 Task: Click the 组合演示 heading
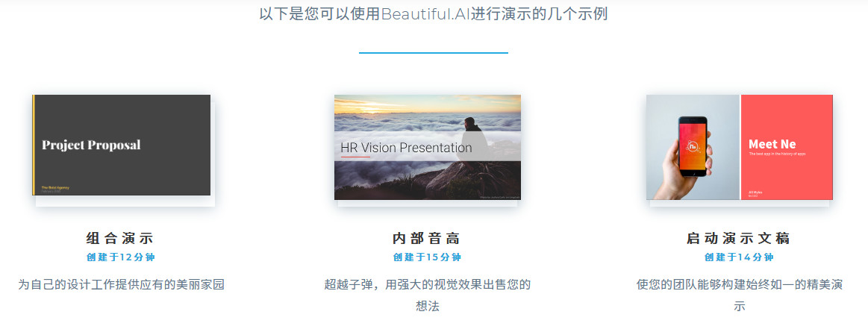[120, 239]
